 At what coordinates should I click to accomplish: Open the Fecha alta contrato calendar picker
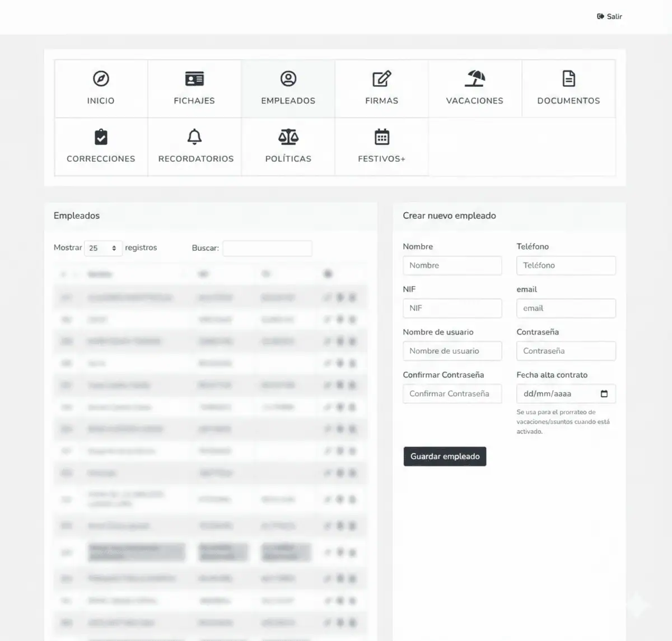604,394
